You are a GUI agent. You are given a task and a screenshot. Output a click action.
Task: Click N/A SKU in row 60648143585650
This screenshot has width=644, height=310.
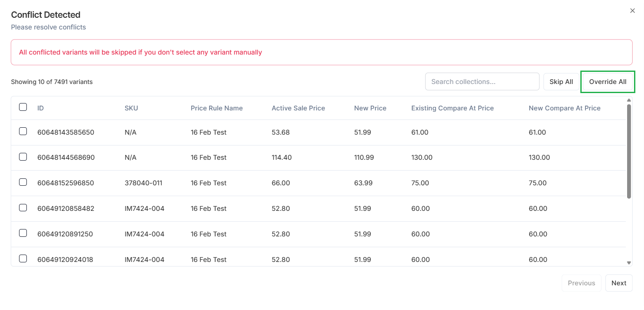click(130, 132)
